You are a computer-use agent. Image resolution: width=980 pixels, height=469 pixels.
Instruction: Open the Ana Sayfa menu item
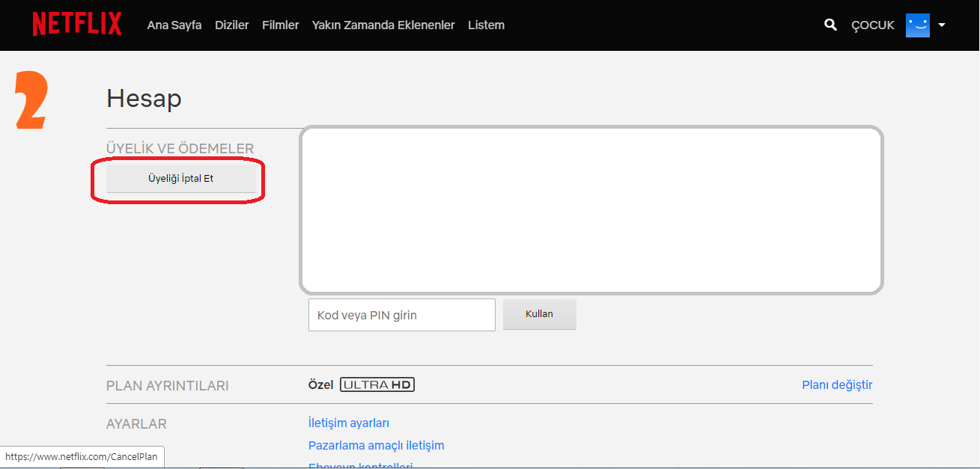coord(174,25)
